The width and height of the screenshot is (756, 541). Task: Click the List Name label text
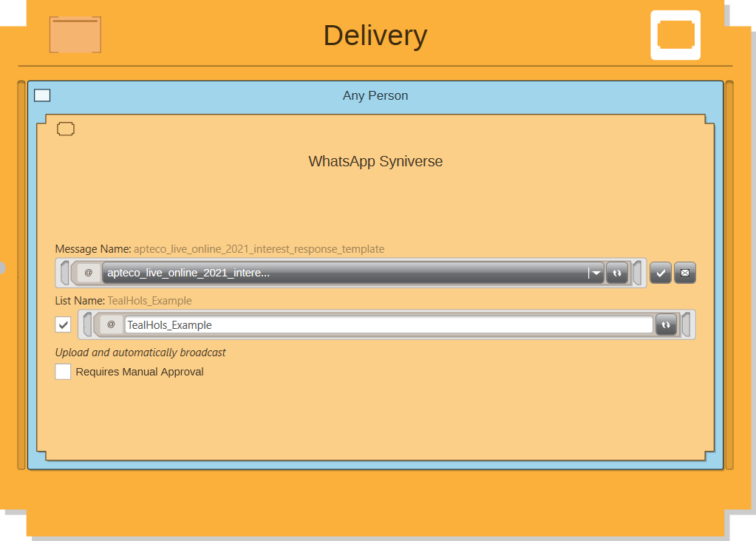point(80,300)
